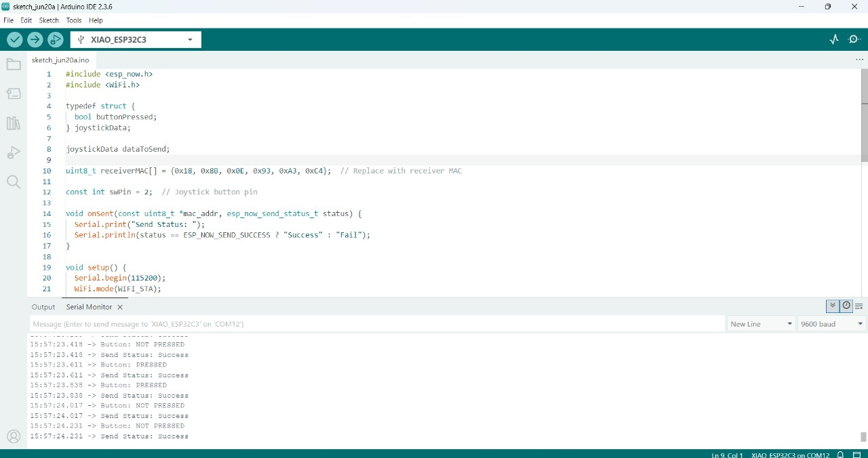The image size is (868, 458).
Task: Click the code editor vertical scrollbar
Action: (864, 116)
